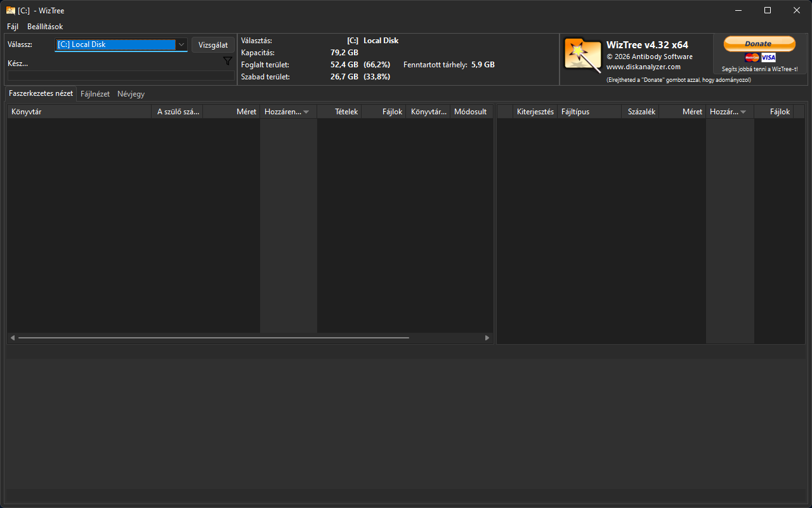Sort left table by Fájlok column

click(384, 112)
